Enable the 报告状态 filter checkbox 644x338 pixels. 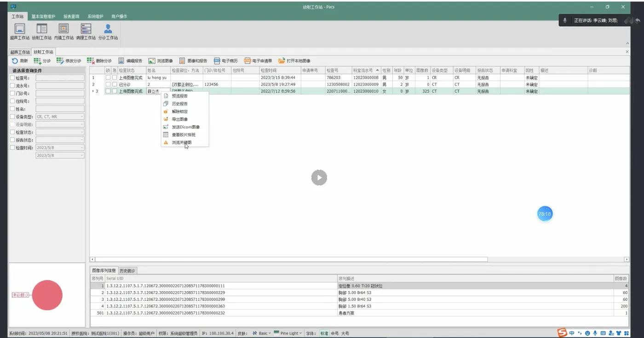(x=12, y=140)
